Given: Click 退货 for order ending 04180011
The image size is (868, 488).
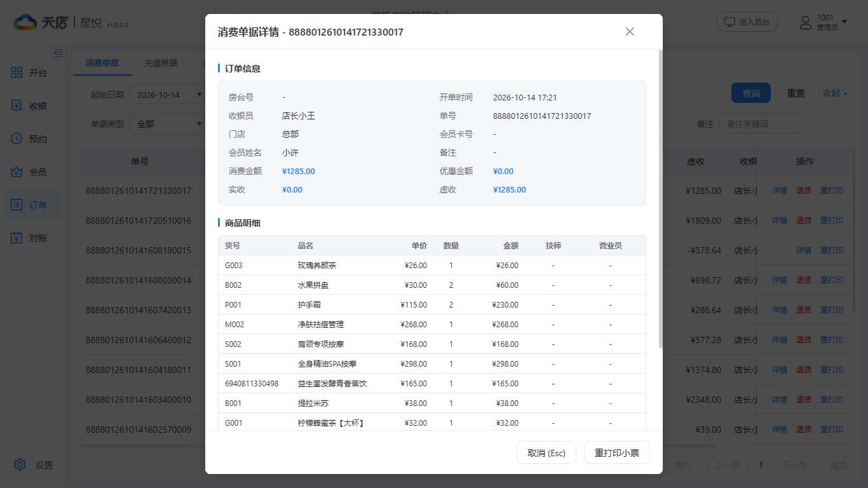Looking at the screenshot, I should [803, 370].
